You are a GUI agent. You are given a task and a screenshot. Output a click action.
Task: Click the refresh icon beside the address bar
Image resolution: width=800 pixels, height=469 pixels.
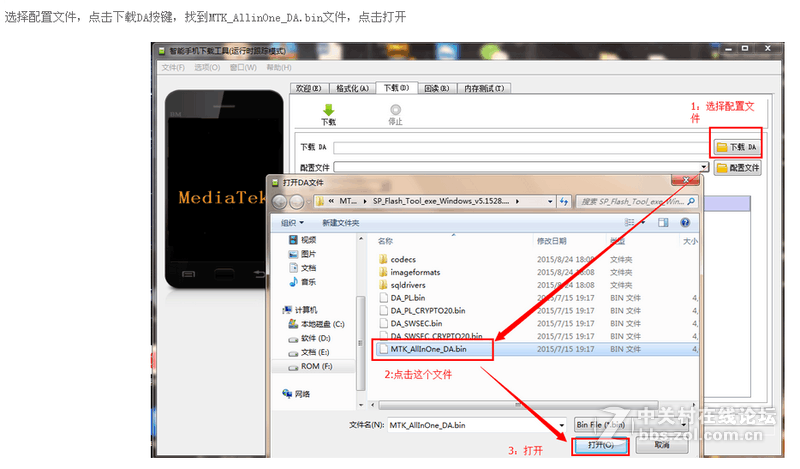pos(564,202)
